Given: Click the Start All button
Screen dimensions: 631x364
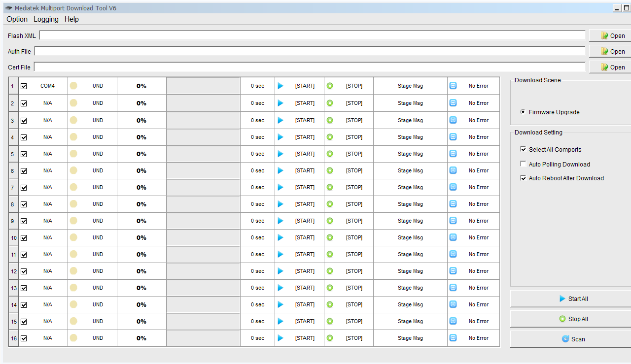Looking at the screenshot, I should coord(571,298).
